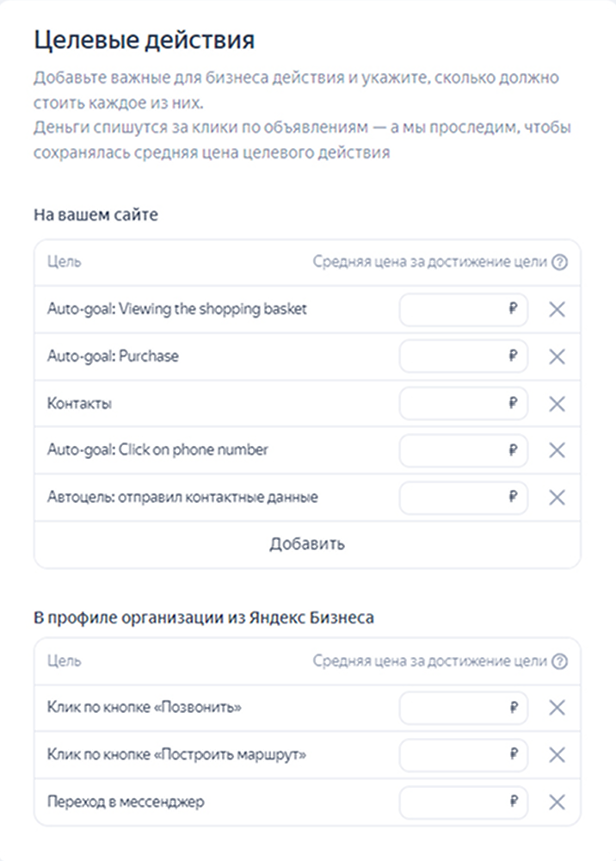
Task: Delete the 'Контакты' goal row
Action: coord(557,404)
